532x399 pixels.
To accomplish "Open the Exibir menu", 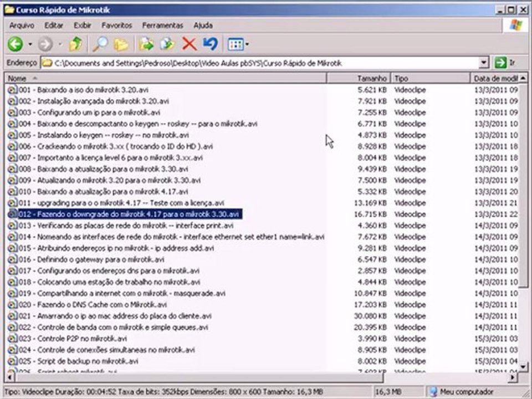I will point(83,25).
